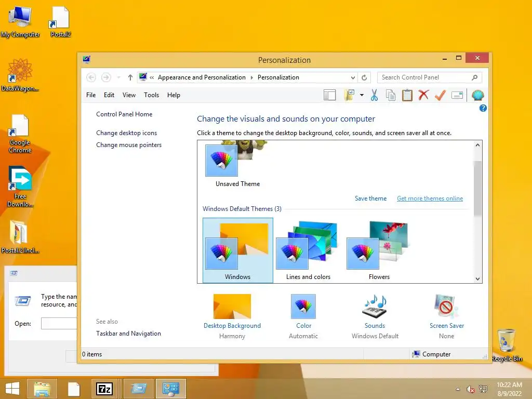Screen dimensions: 532x399
Task: Open the View menu
Action: (x=129, y=95)
